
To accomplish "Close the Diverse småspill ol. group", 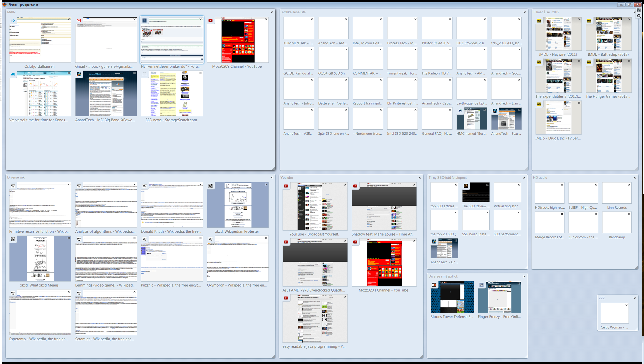I will point(524,276).
